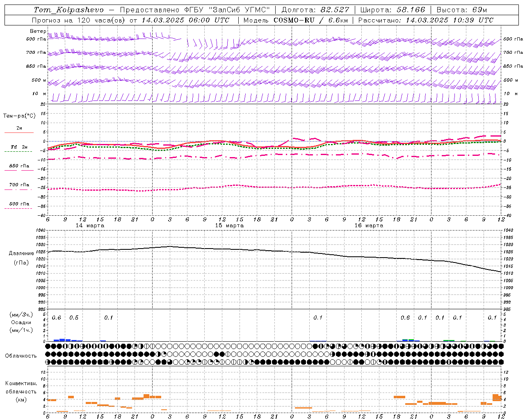Click the dotted line sample under the 500 гПа legend
Screen dimensions: 525x420
coord(18,208)
